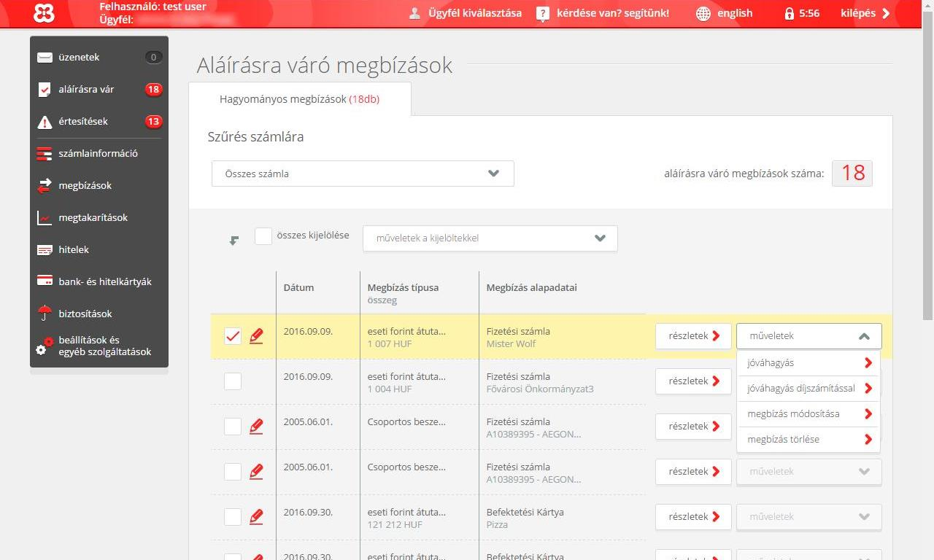Screen dimensions: 934x560
Task: Click the kilépés arrow icon
Action: click(886, 13)
